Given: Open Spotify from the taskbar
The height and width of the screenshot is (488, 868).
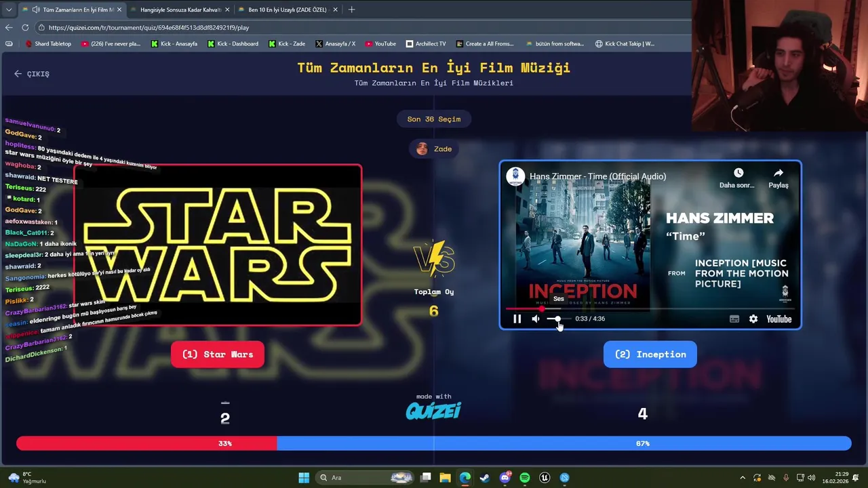Looking at the screenshot, I should (524, 478).
